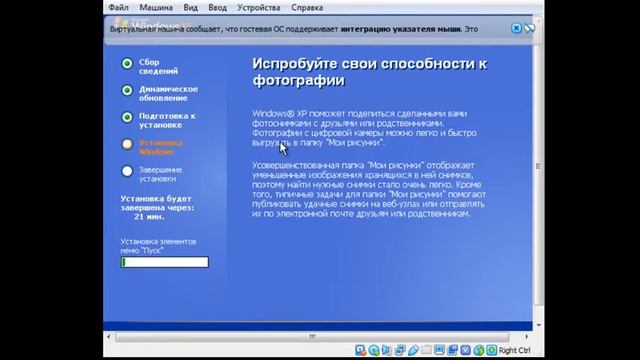The image size is (640, 360).
Task: Open the Ввод menu
Action: 218,7
